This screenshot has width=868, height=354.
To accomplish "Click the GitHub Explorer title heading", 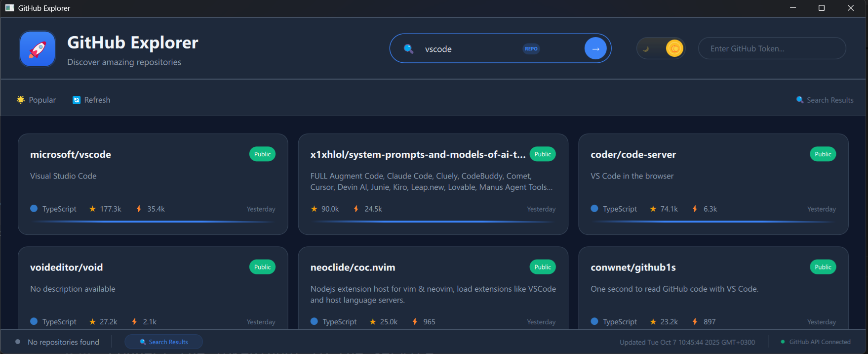I will pyautogui.click(x=133, y=43).
